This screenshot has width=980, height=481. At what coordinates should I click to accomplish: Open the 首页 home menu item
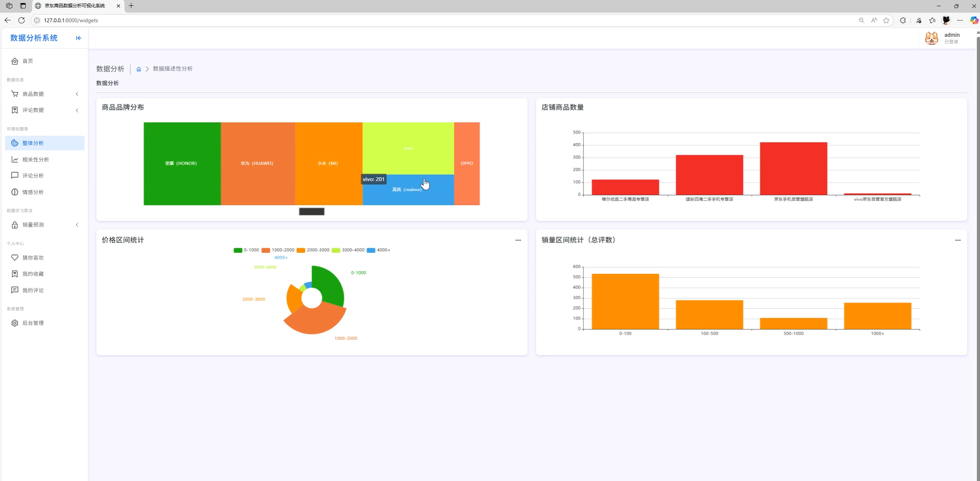45,61
